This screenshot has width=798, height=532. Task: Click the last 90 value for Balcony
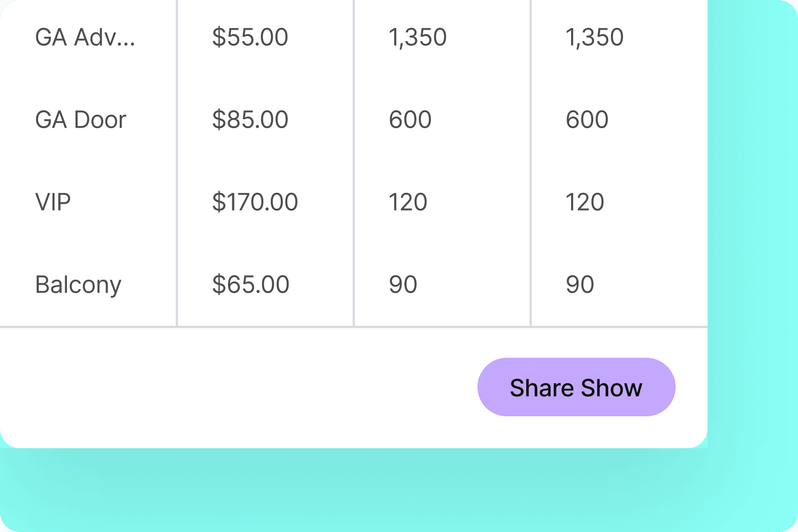tap(580, 285)
